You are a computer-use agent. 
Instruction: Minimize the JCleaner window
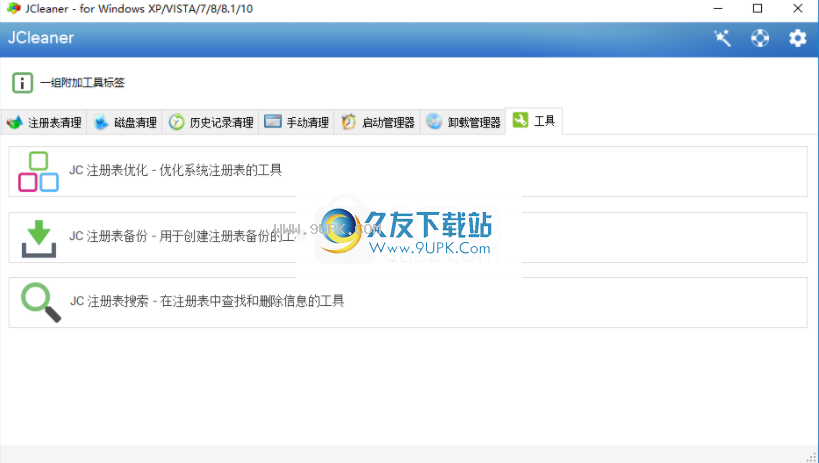pyautogui.click(x=718, y=8)
